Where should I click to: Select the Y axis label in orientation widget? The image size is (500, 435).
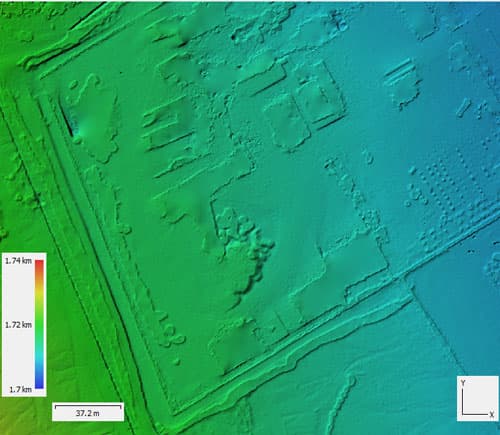tap(463, 383)
